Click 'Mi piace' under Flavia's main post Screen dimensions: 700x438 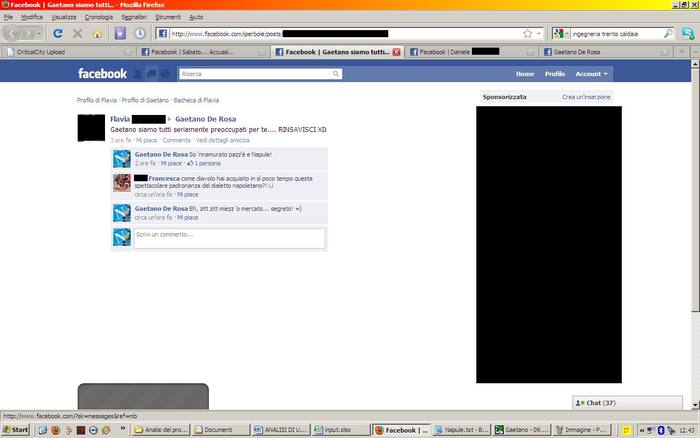[x=146, y=140]
